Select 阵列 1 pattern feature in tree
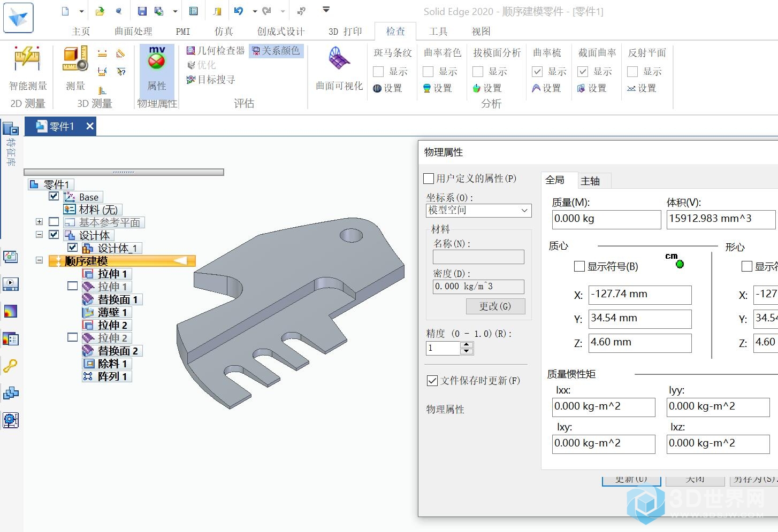The width and height of the screenshot is (778, 532). pos(106,376)
